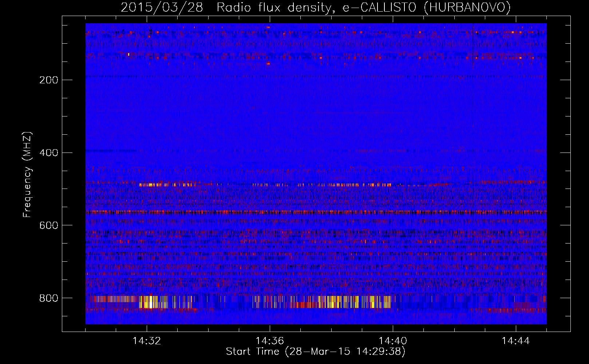Click the 800 frequency tick label

pos(49,298)
